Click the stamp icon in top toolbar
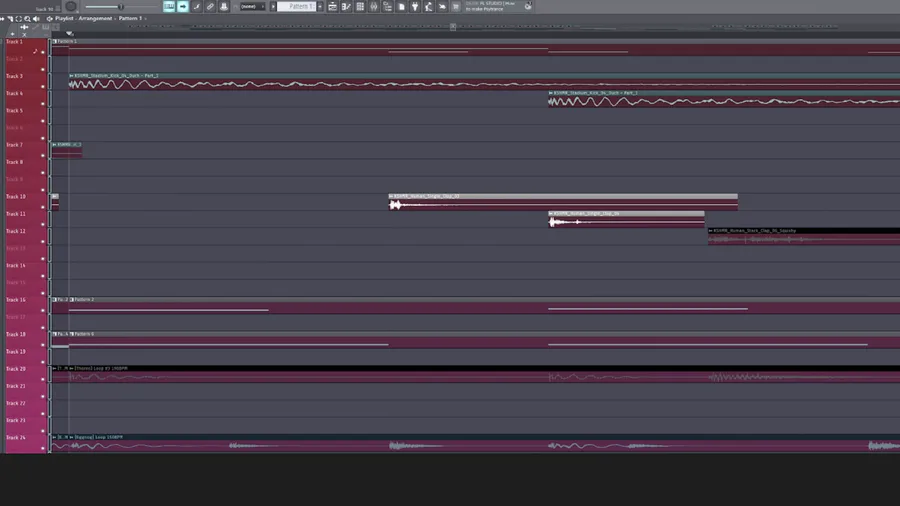This screenshot has width=900, height=506. [x=224, y=6]
